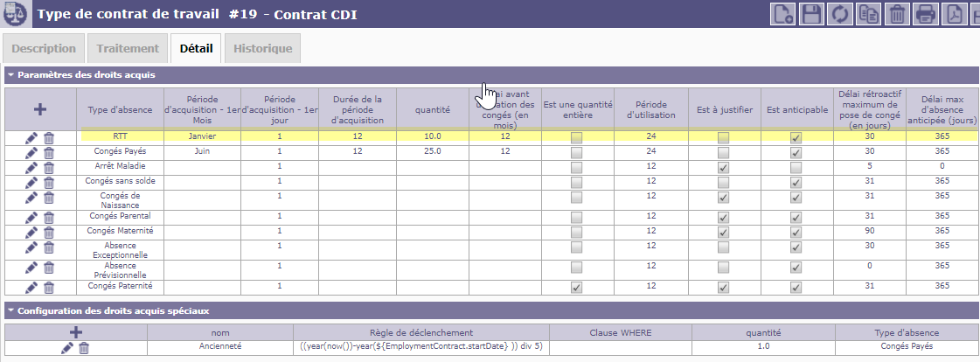Edit the Absence Prévisionnelle row
Image resolution: width=980 pixels, height=362 pixels.
(31, 268)
